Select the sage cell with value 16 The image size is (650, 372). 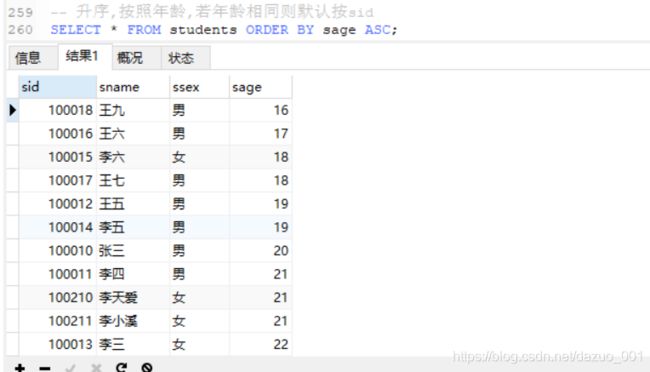click(260, 110)
